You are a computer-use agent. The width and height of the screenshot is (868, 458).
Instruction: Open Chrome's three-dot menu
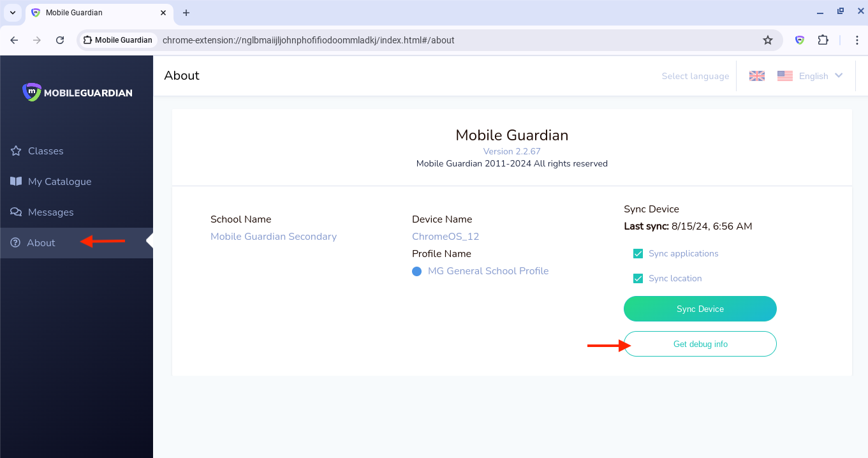click(858, 40)
